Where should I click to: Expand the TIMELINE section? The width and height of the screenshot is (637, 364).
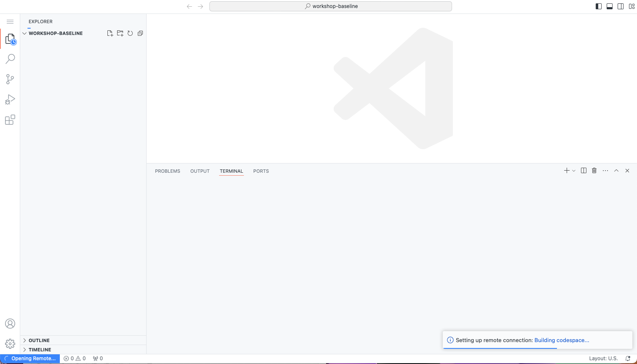point(83,350)
